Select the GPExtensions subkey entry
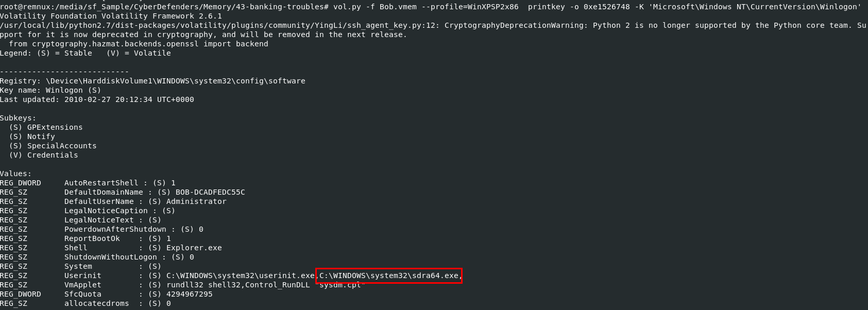The width and height of the screenshot is (868, 310). [55, 127]
